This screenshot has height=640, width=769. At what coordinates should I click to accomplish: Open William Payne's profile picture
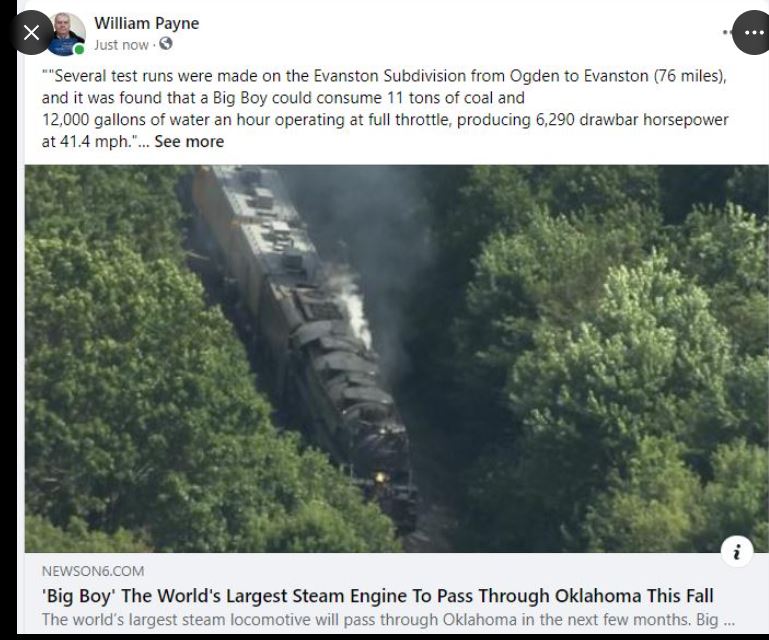[66, 34]
